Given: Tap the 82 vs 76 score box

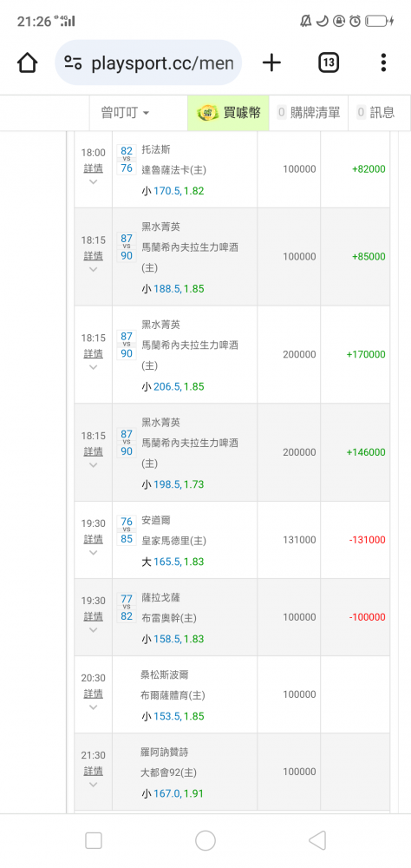Looking at the screenshot, I should (x=127, y=160).
